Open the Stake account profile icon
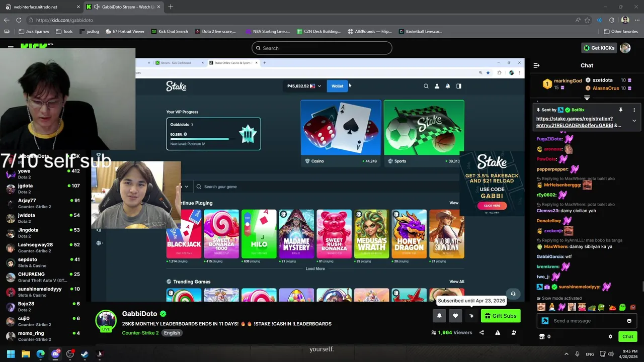 (x=437, y=86)
